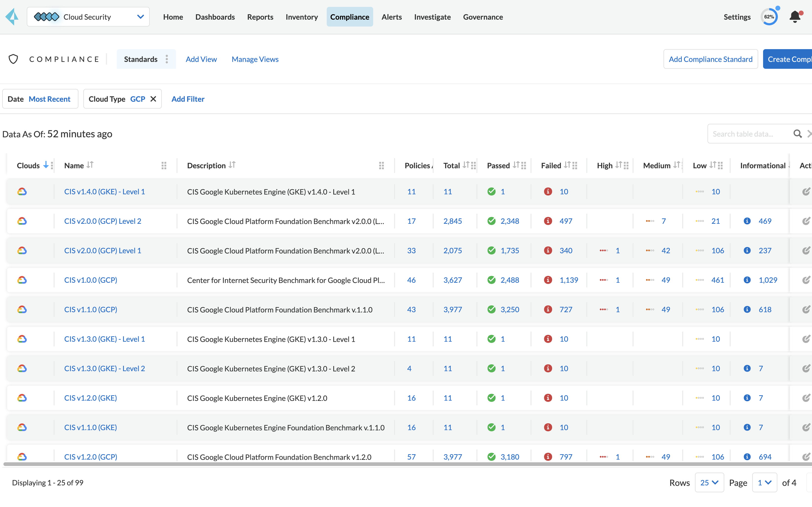This screenshot has width=812, height=507.
Task: Open the Governance menu item
Action: pyautogui.click(x=483, y=16)
